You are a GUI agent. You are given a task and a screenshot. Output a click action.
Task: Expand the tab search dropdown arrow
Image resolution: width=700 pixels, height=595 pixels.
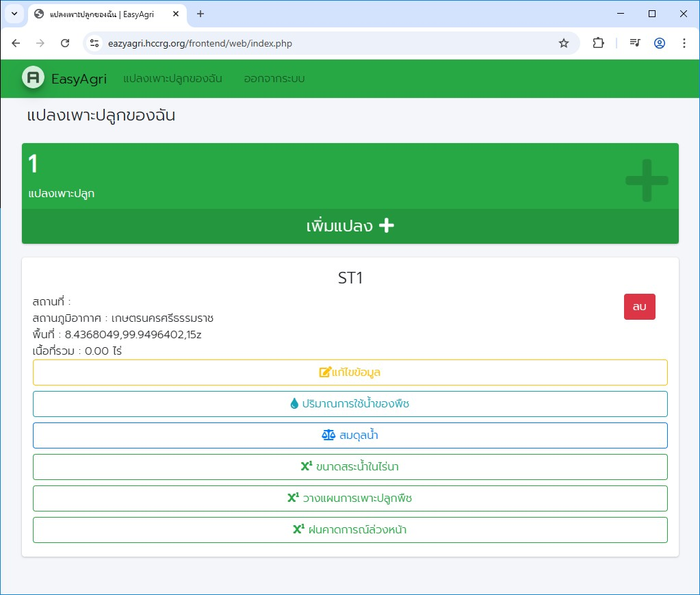[x=14, y=14]
